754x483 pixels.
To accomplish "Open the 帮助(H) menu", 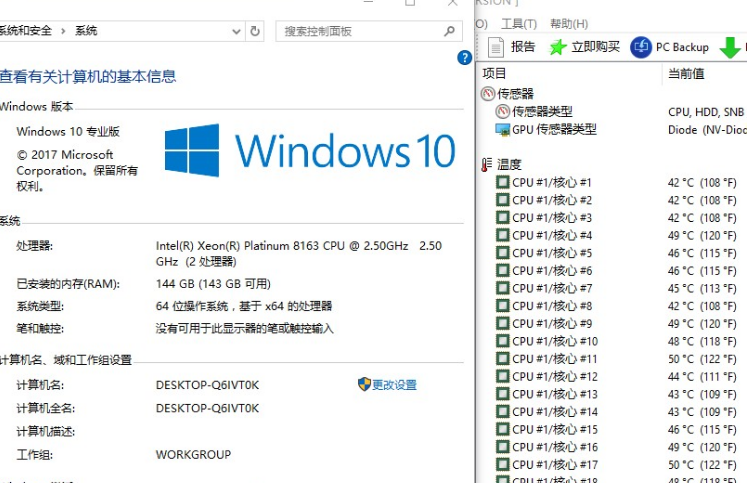I will point(569,23).
